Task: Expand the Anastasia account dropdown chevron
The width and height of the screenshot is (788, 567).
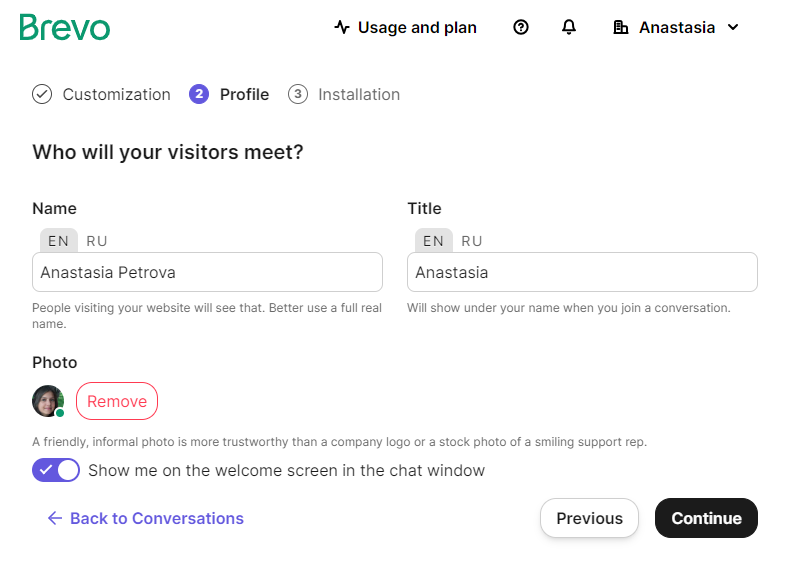Action: point(733,27)
